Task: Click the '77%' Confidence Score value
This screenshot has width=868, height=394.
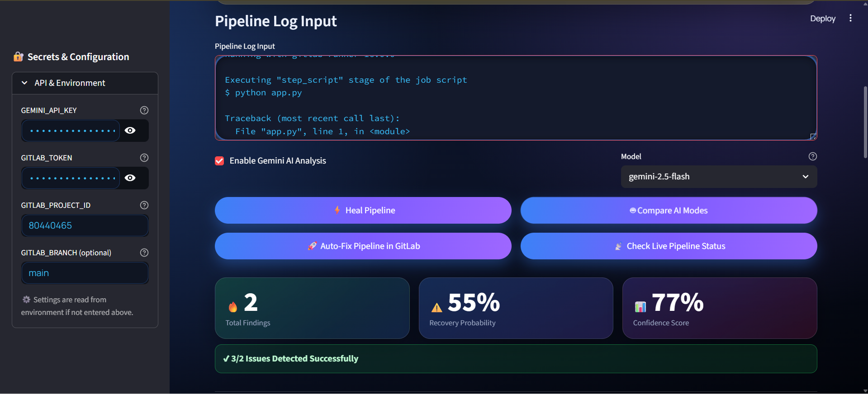Action: [x=678, y=302]
